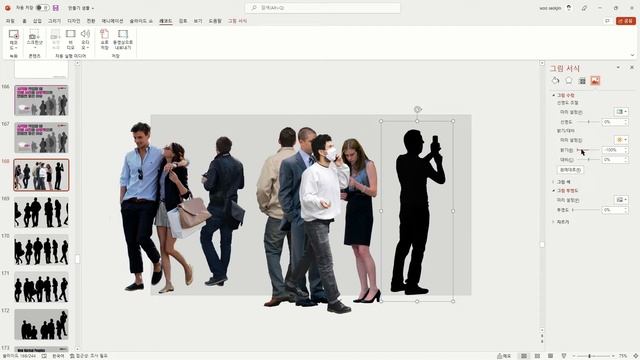Select the Picture pane icon
The width and height of the screenshot is (640, 360).
595,80
